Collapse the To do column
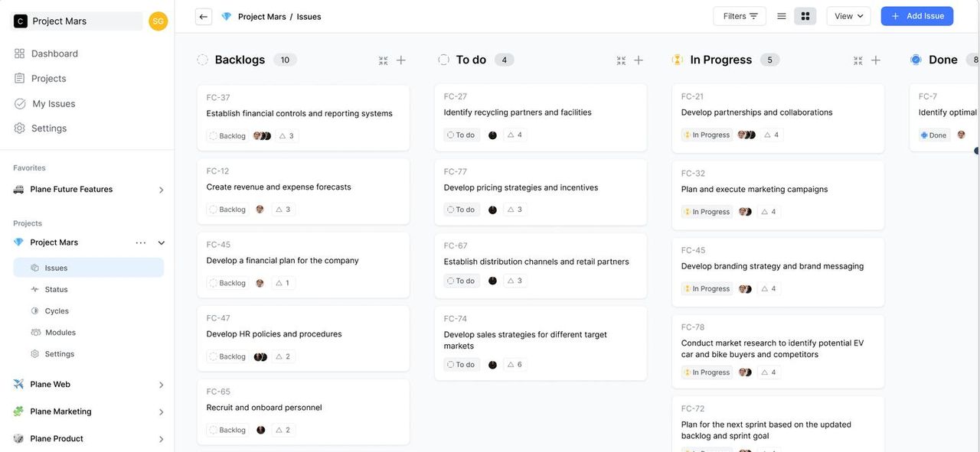The width and height of the screenshot is (980, 452). coord(621,60)
